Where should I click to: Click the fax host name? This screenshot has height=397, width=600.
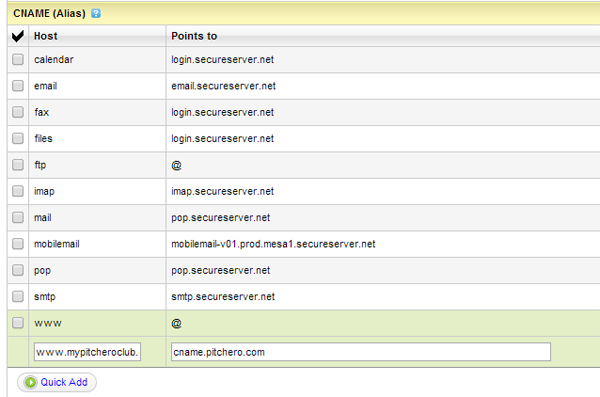click(x=42, y=112)
